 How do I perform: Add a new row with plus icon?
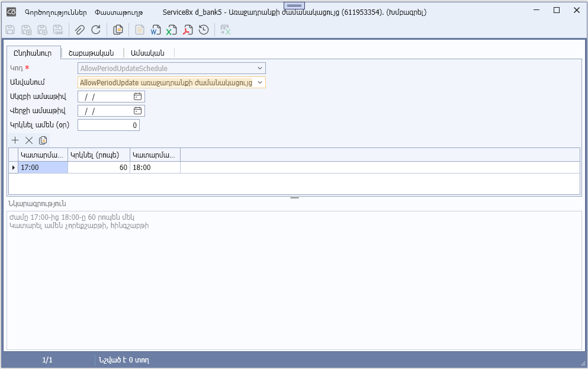pos(15,140)
